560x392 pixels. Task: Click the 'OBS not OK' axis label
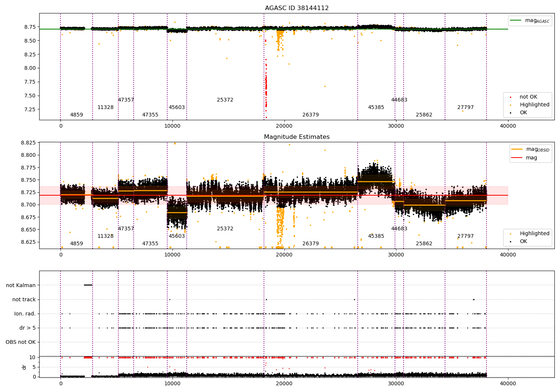click(x=21, y=342)
